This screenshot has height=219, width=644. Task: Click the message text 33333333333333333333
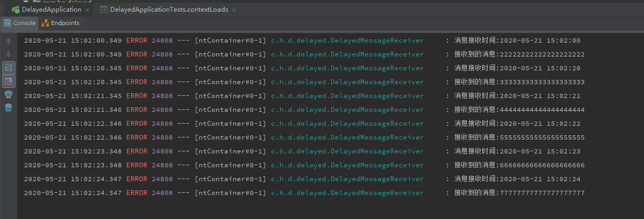click(542, 82)
